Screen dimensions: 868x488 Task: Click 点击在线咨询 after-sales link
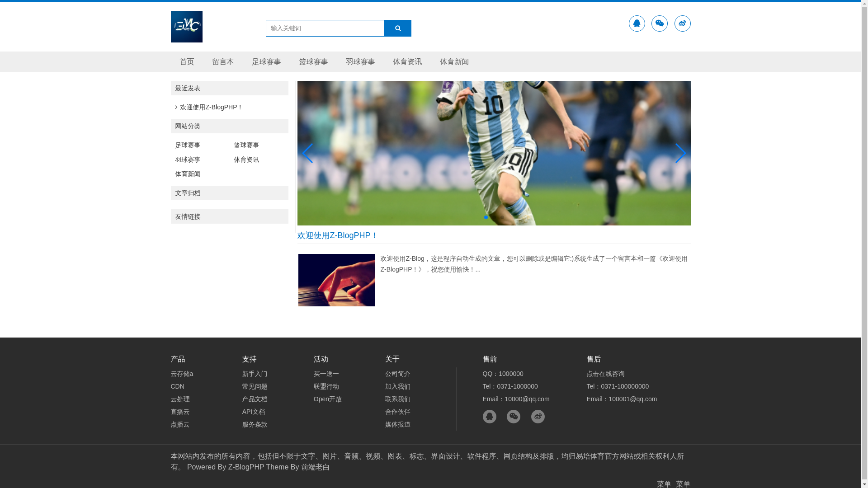(x=605, y=374)
